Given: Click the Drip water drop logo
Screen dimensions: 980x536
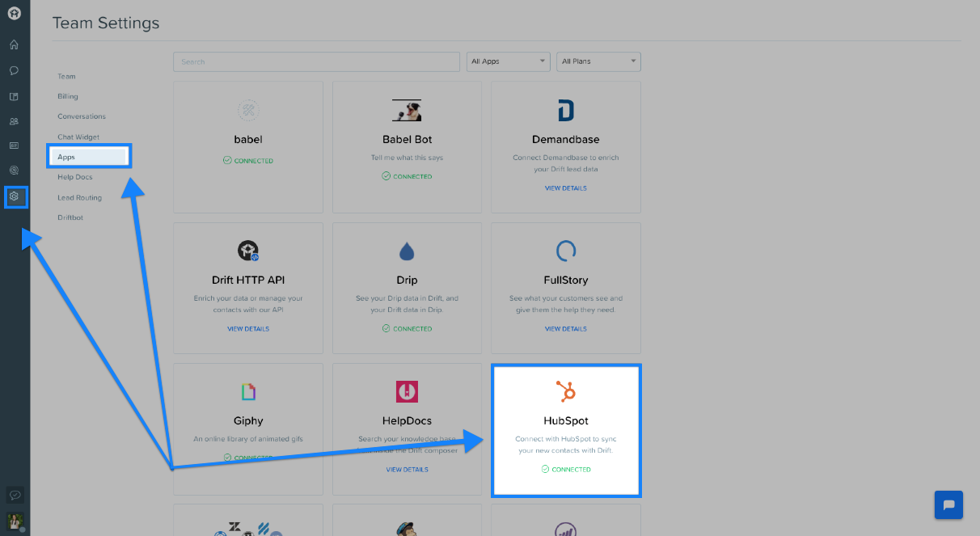Looking at the screenshot, I should 407,251.
